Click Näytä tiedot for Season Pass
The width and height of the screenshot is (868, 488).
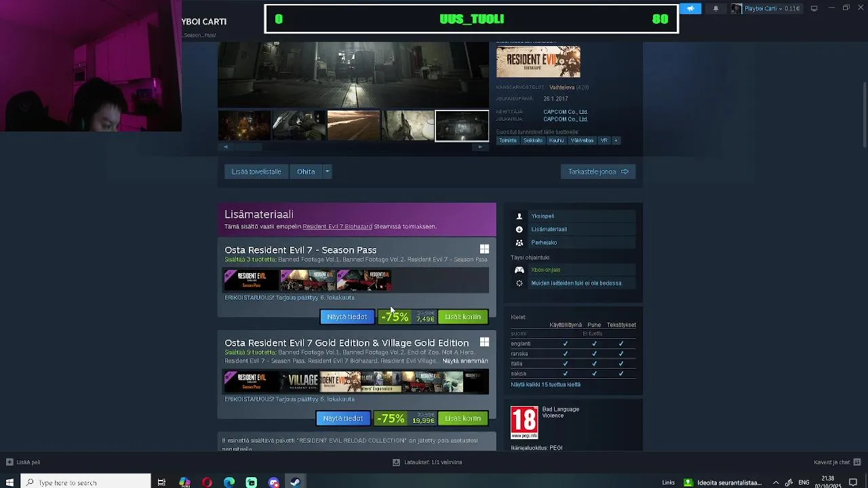click(x=347, y=317)
